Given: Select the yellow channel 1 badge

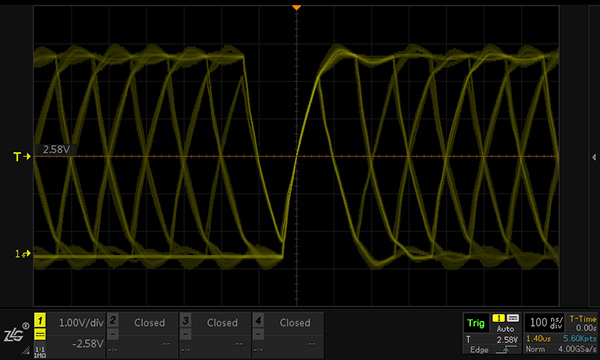Looking at the screenshot, I should click(40, 321).
